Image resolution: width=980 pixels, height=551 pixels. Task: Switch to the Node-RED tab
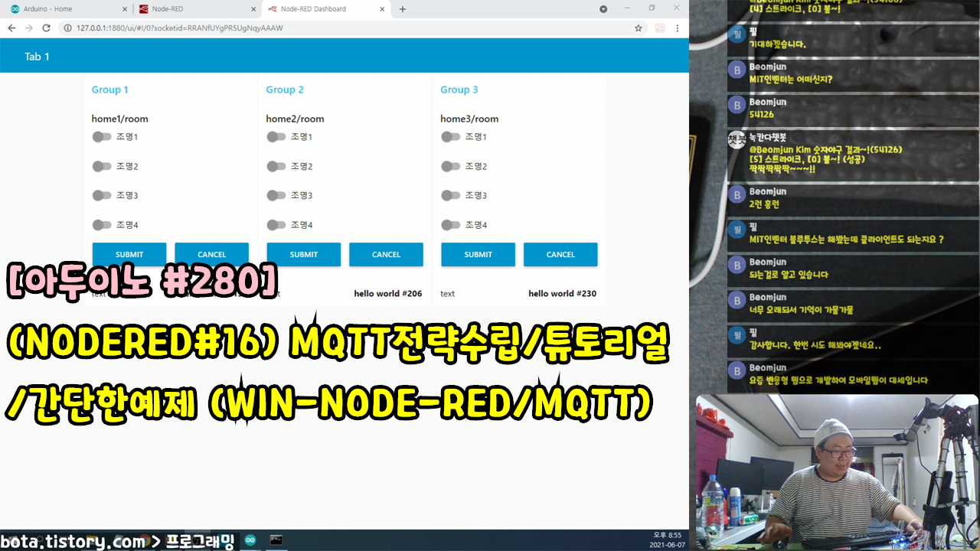coord(197,9)
